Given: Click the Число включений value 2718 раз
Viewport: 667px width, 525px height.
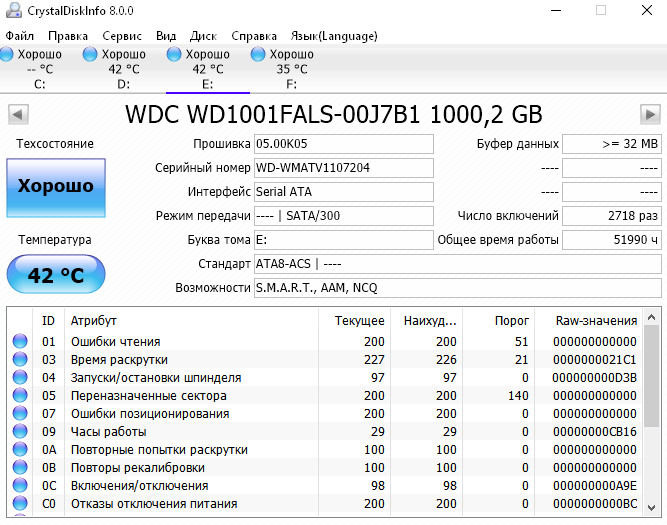Looking at the screenshot, I should (x=612, y=216).
